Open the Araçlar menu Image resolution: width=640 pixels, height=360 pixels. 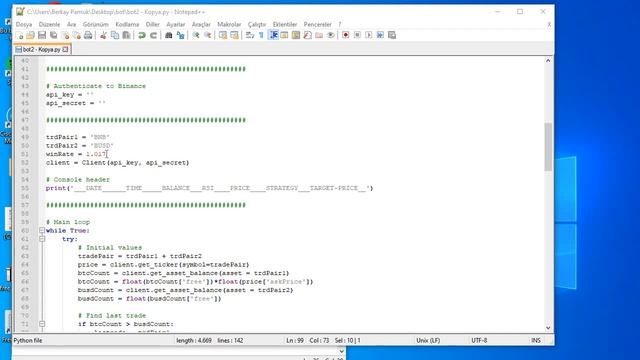[x=201, y=24]
